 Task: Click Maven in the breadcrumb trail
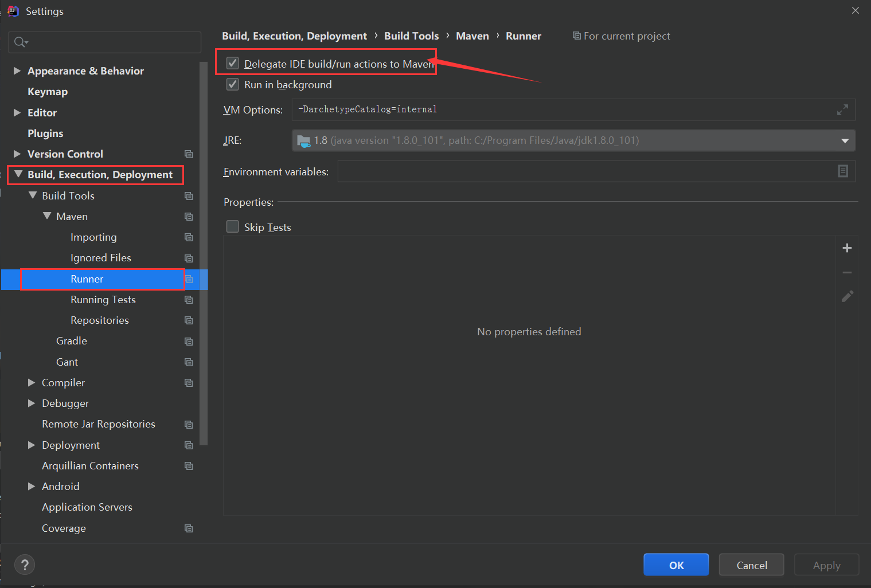472,36
